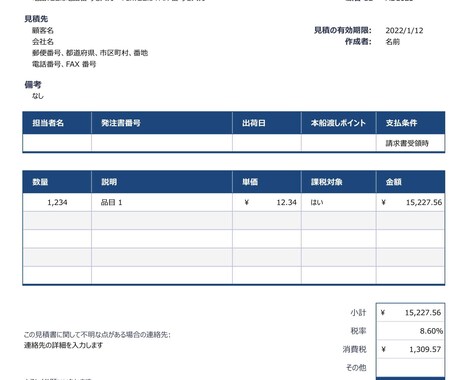Image resolution: width=460 pixels, height=380 pixels.
Task: Click the 見積の有効期限 label
Action: (x=343, y=30)
